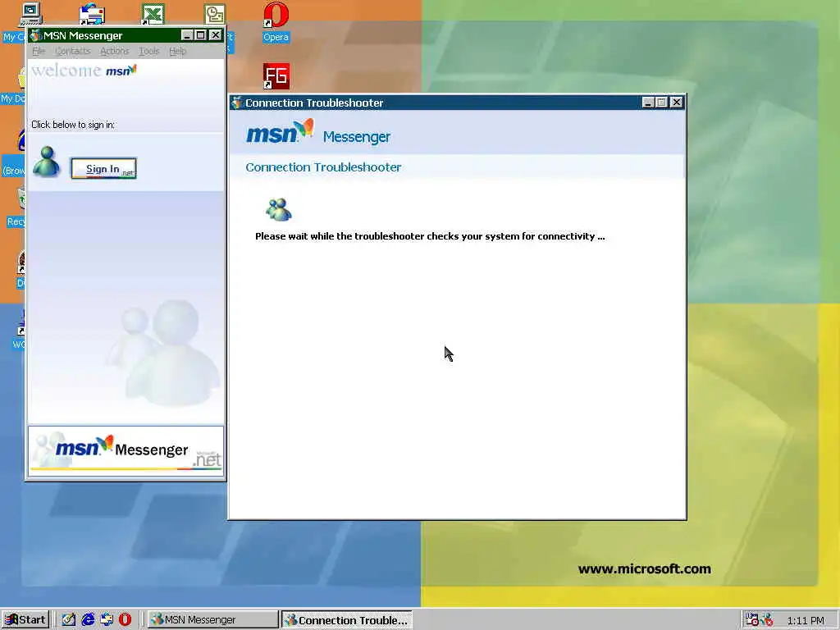Click the MSN Messenger title bar butterfly icon

pos(35,35)
